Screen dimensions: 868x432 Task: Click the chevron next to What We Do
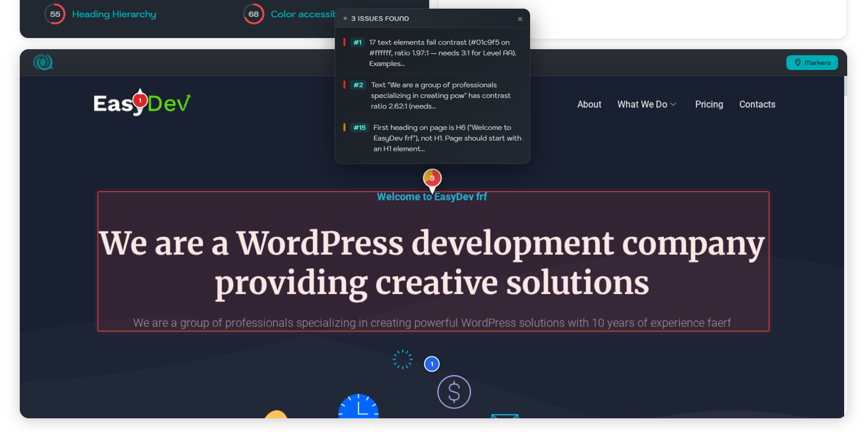(x=673, y=104)
